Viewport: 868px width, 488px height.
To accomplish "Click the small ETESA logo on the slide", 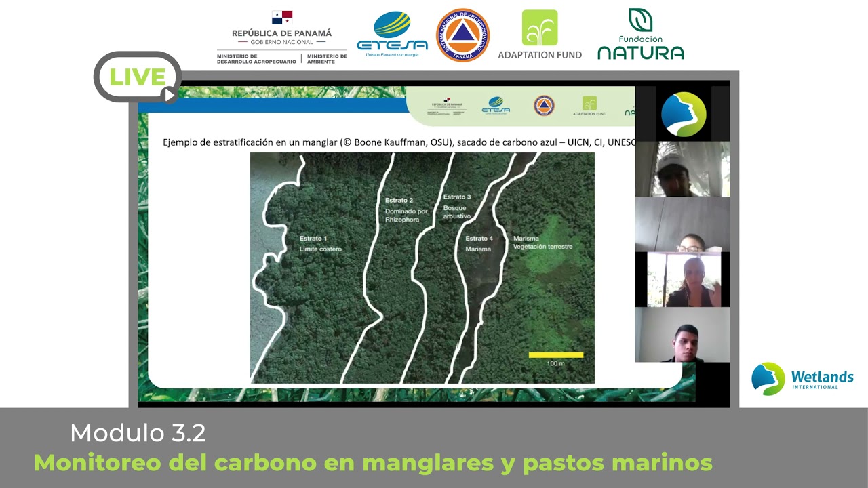I will coord(496,105).
